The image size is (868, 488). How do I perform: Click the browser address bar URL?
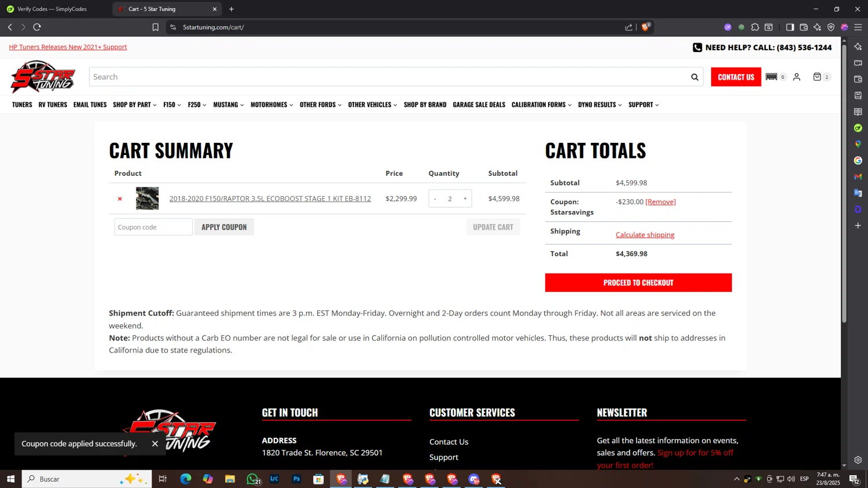point(214,27)
